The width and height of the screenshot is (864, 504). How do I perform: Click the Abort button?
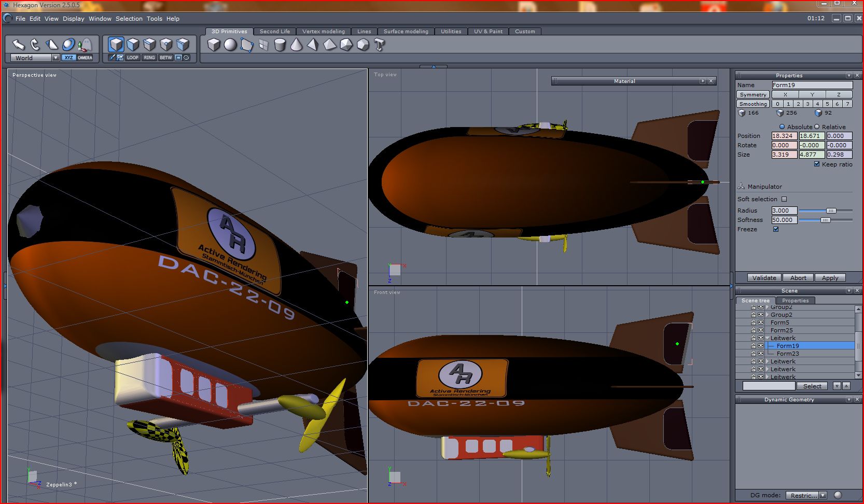(x=798, y=277)
